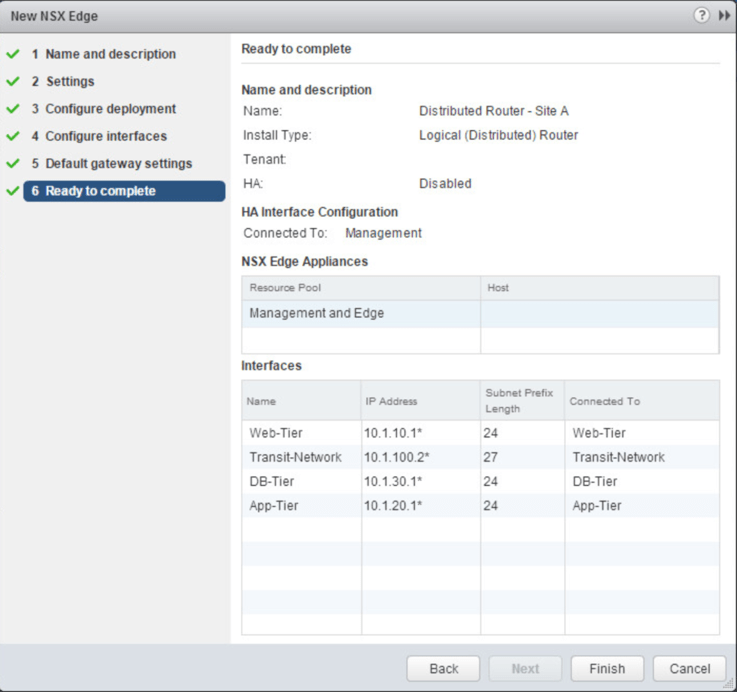Click the double-arrow expand icon in title bar
The height and width of the screenshot is (692, 737).
click(724, 16)
